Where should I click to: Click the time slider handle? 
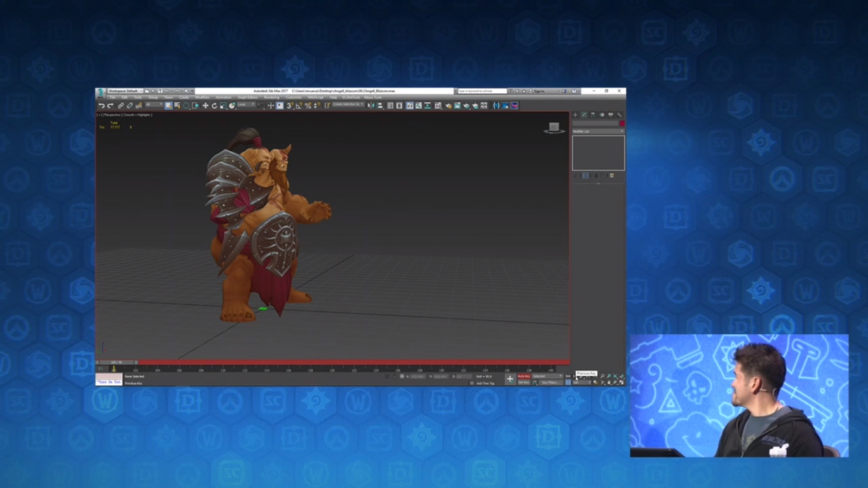coord(118,362)
